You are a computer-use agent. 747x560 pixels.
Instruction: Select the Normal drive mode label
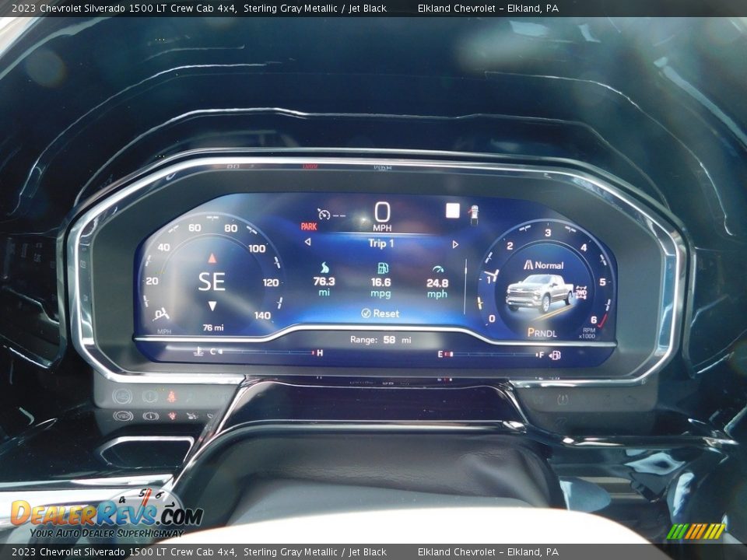coord(544,265)
